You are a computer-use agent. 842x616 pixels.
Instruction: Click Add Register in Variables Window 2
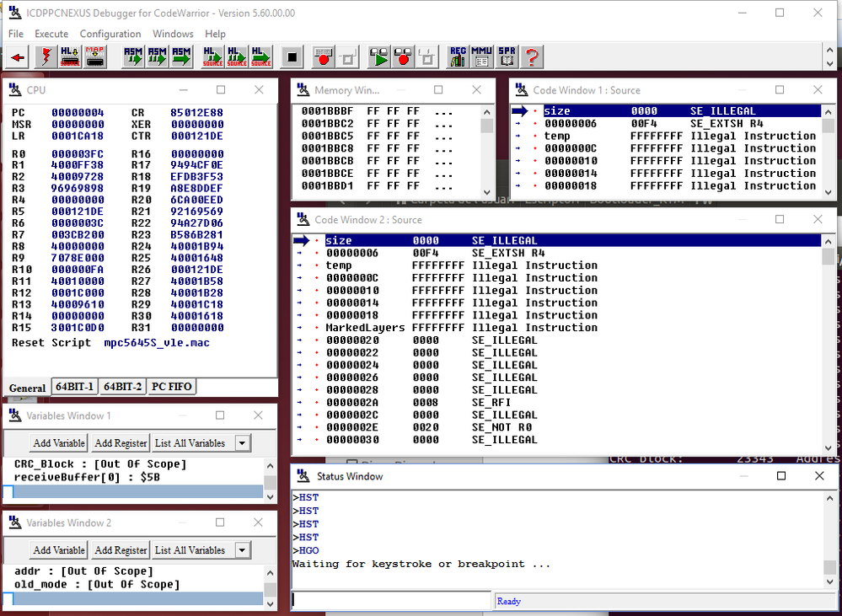(121, 550)
